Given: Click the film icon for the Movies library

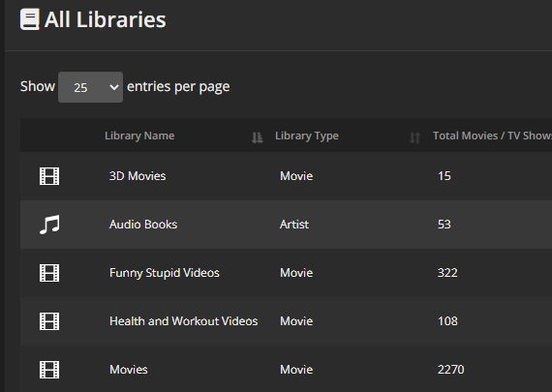Looking at the screenshot, I should (49, 370).
